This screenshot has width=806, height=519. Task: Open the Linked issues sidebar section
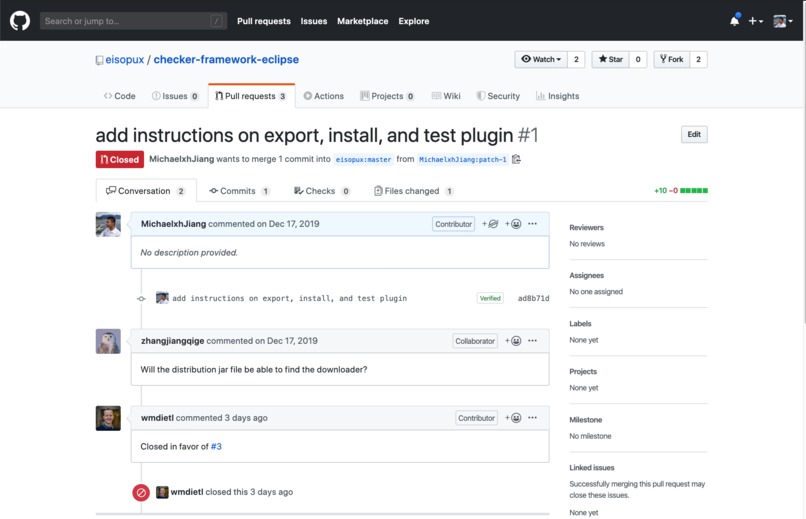point(592,468)
